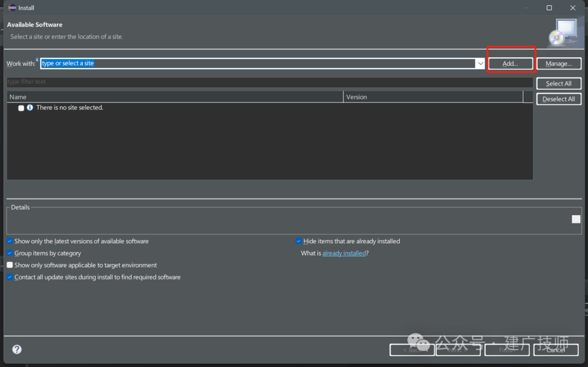Click 'There is no site selected.' text
The image size is (588, 367).
pos(70,108)
